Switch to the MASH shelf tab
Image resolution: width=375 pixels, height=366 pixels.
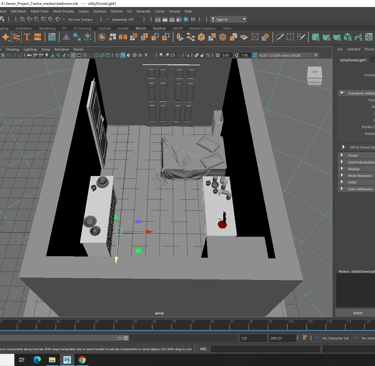pos(177,28)
